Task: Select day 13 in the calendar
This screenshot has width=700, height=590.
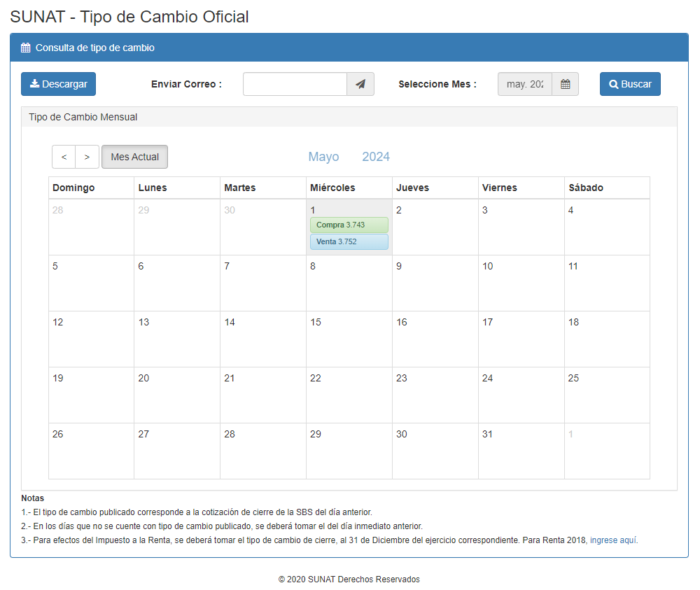Action: pyautogui.click(x=177, y=339)
